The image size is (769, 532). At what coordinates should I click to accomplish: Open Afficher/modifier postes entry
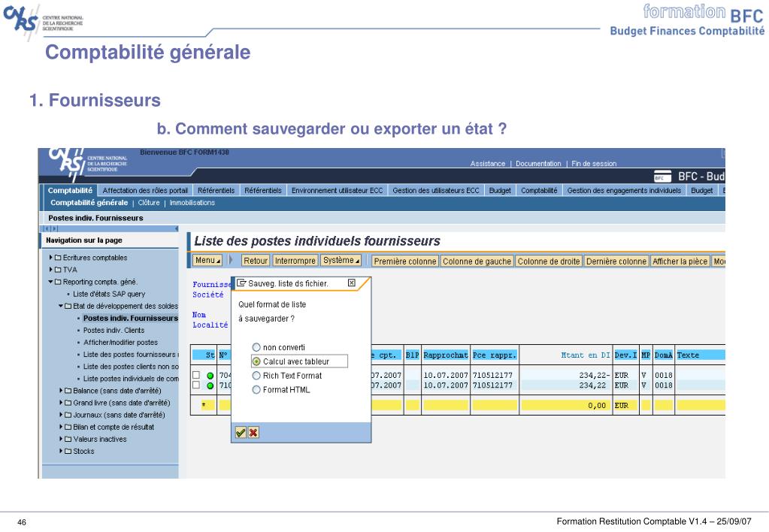(120, 342)
